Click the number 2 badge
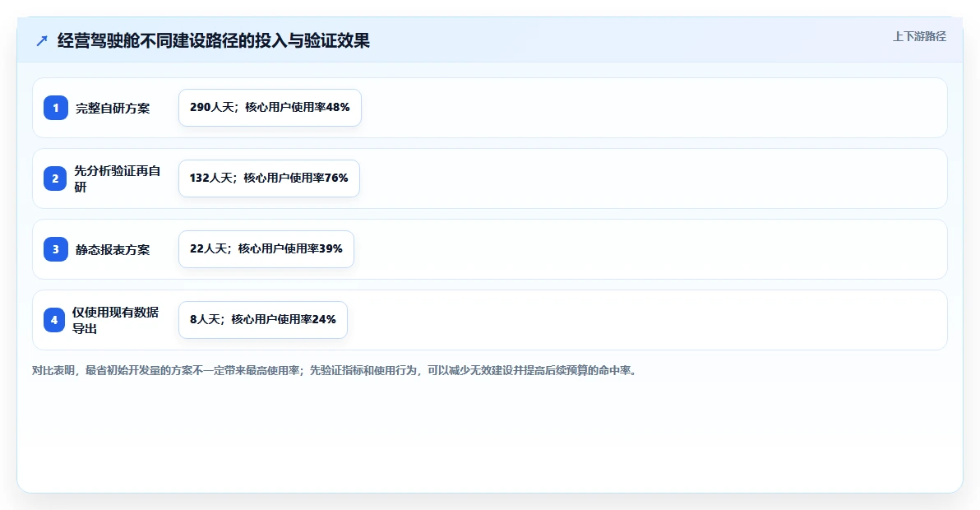Screen dimensions: 980x510 point(55,178)
